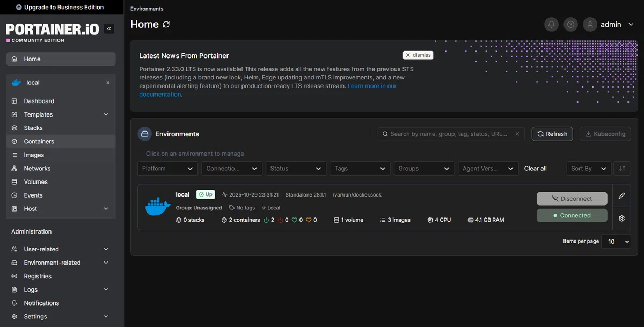
Task: Change items per page dropdown
Action: click(616, 242)
